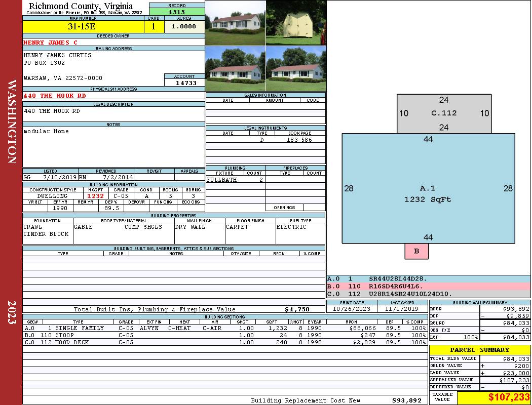This screenshot has width=532, height=405.
Task: Click the depreciation percent 89.5 under DEP %
Action: (111, 208)
